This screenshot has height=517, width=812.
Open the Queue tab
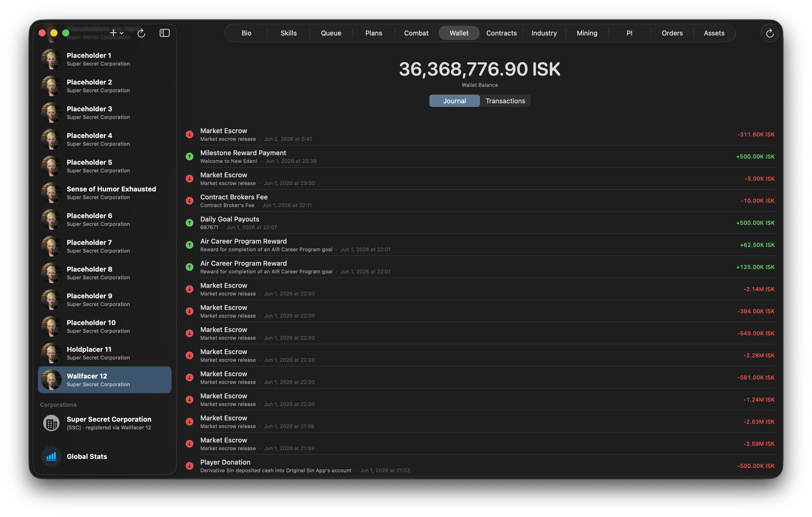(x=331, y=33)
